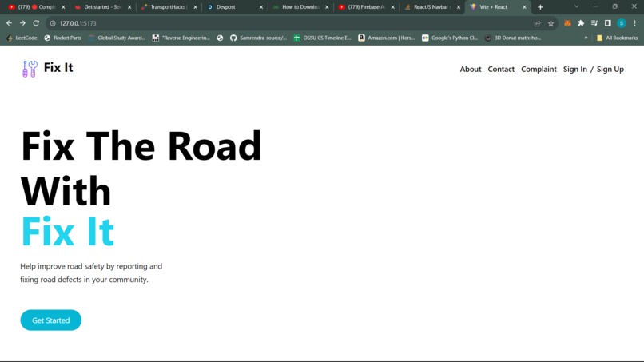Switch to the Get started tab
644x362 pixels.
click(103, 7)
